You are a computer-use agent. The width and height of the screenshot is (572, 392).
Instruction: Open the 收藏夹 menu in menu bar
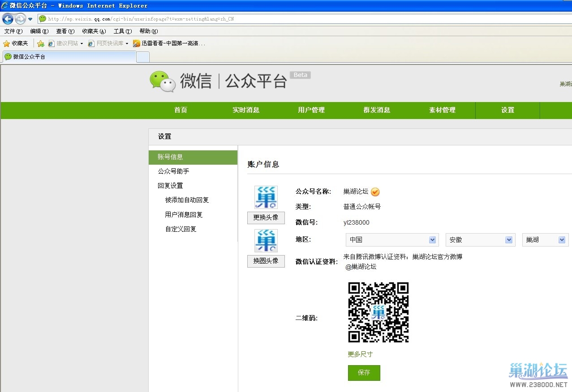click(x=94, y=31)
